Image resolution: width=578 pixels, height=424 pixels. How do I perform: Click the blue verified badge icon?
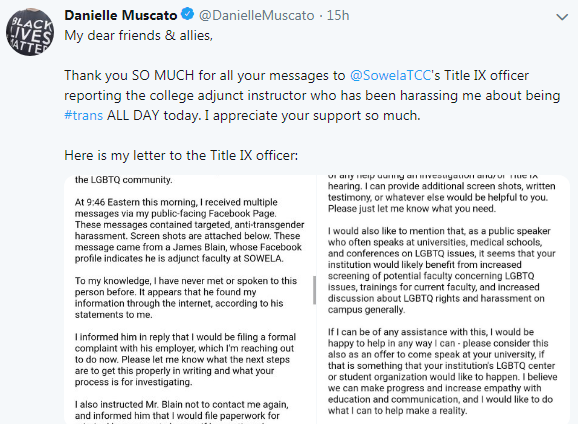188,14
